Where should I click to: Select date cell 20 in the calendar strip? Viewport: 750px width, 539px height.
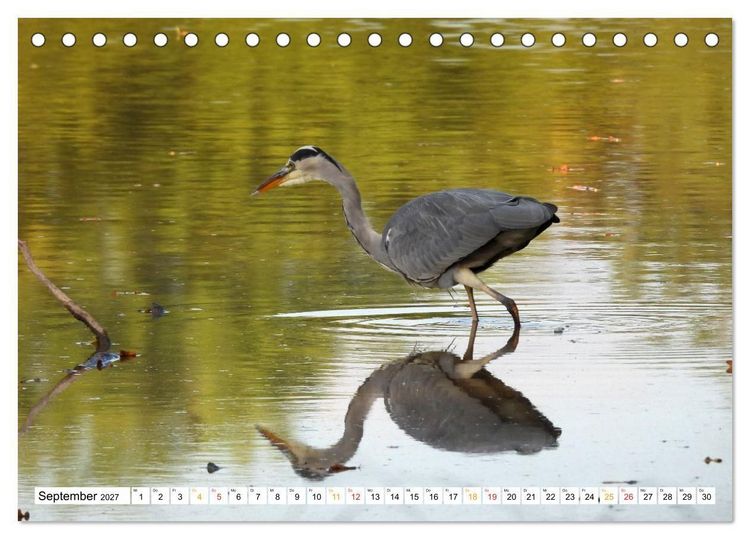[511, 496]
